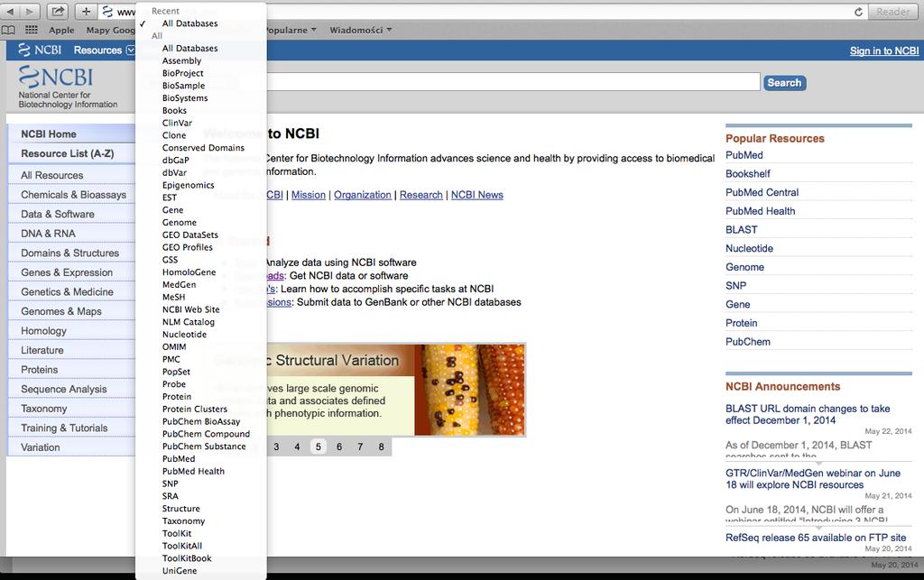The image size is (924, 580).
Task: Open Literature sidebar category
Action: pos(71,350)
